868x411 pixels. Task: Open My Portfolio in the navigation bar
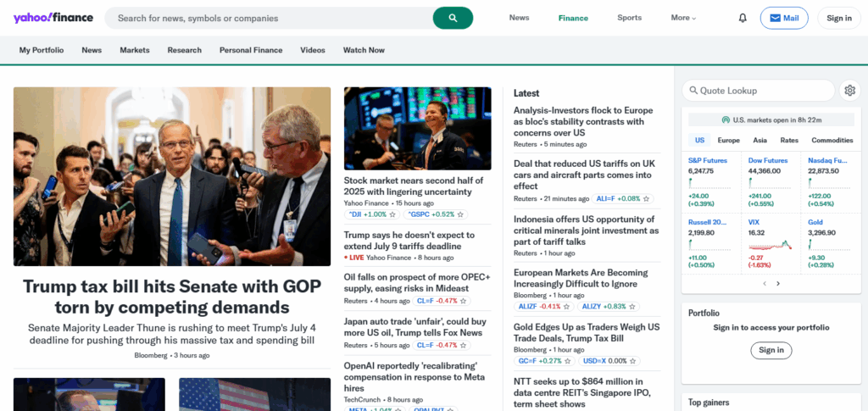click(42, 50)
